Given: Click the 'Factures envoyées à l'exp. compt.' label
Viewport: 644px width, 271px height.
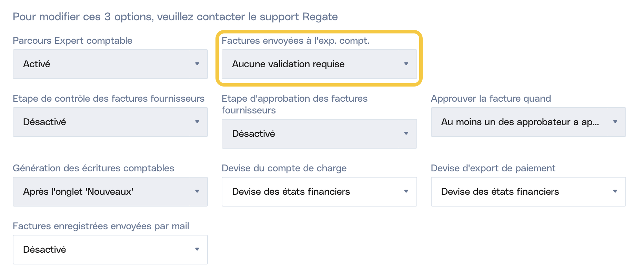Looking at the screenshot, I should point(295,41).
